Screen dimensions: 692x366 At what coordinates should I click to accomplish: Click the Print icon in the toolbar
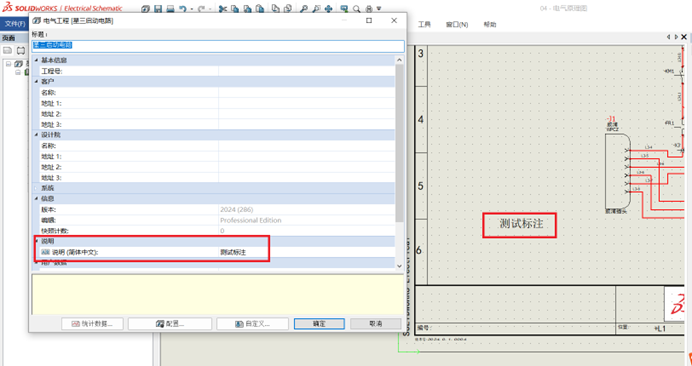click(170, 8)
